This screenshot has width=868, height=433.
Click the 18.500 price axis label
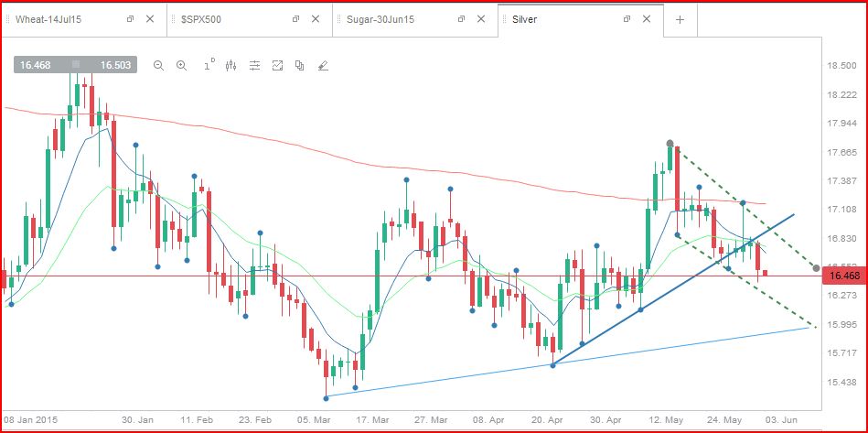[x=841, y=66]
